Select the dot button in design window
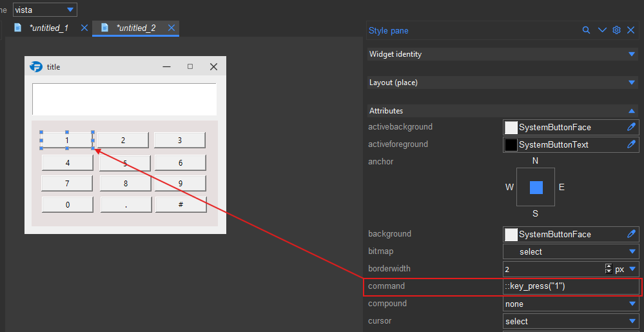Screen dimensions: 644x332 [126, 204]
